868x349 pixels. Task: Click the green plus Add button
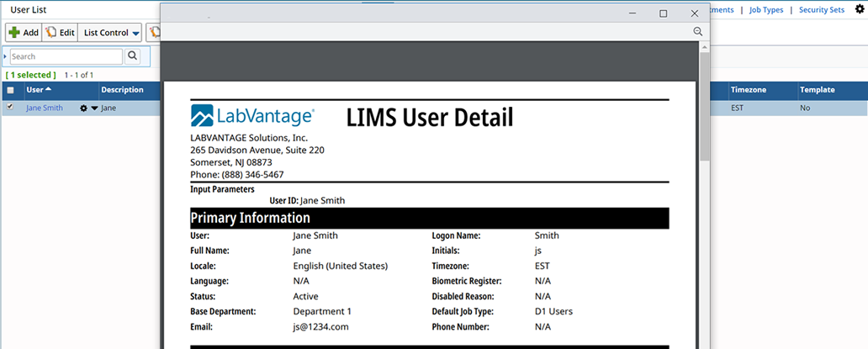coord(24,33)
